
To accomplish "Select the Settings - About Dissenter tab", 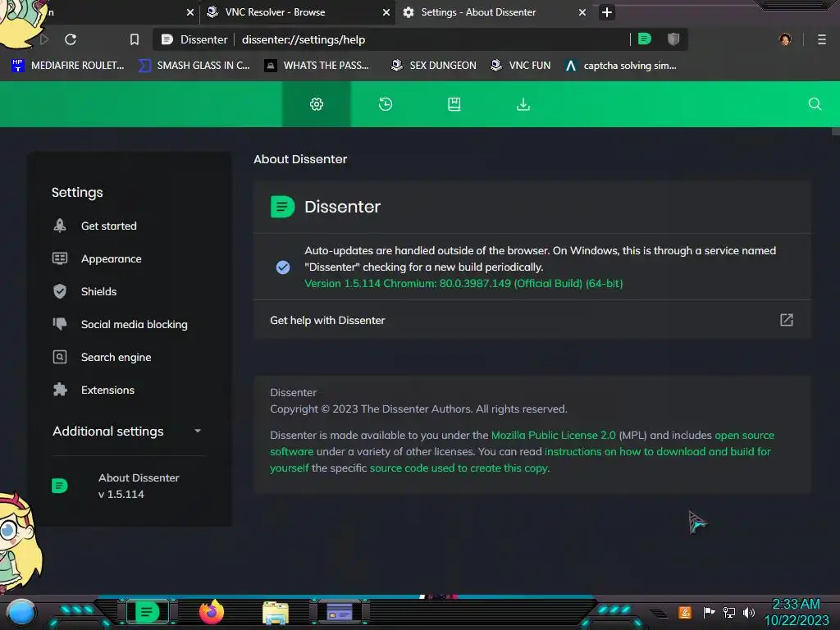I will (x=493, y=11).
